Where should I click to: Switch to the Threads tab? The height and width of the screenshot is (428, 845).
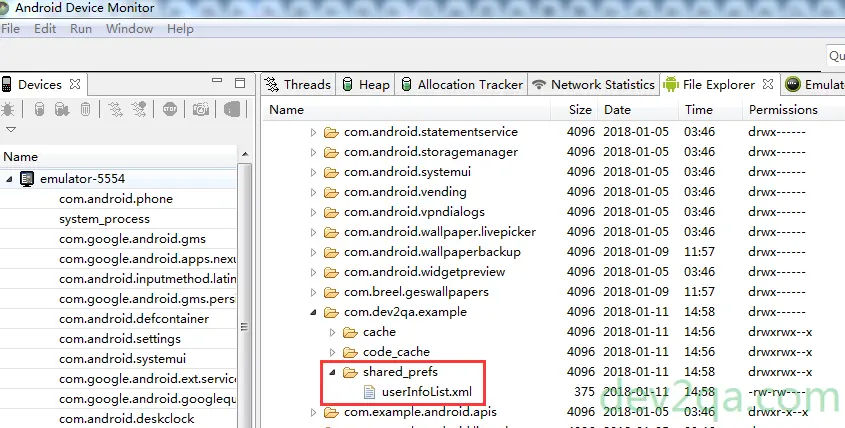[x=298, y=85]
